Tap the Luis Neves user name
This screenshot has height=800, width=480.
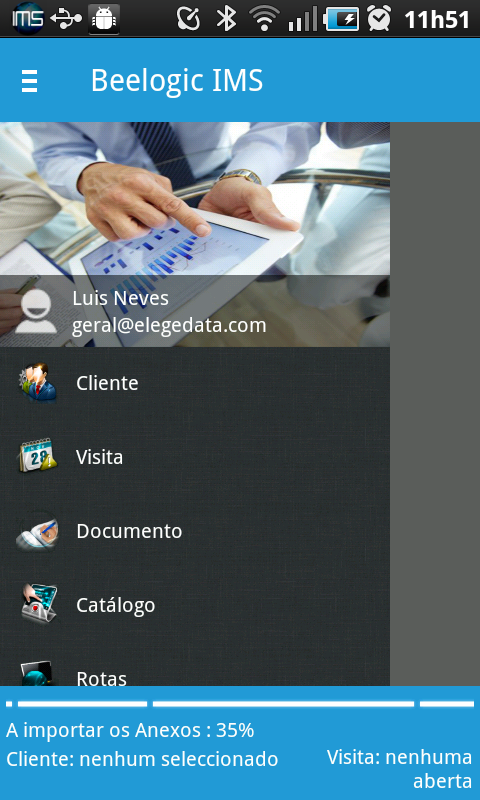[x=120, y=298]
